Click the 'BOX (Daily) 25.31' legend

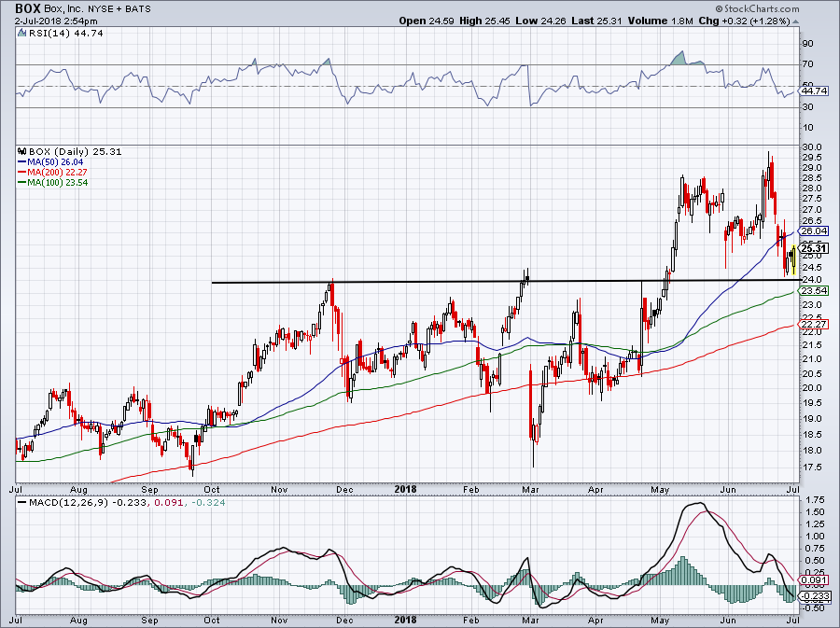[75, 151]
